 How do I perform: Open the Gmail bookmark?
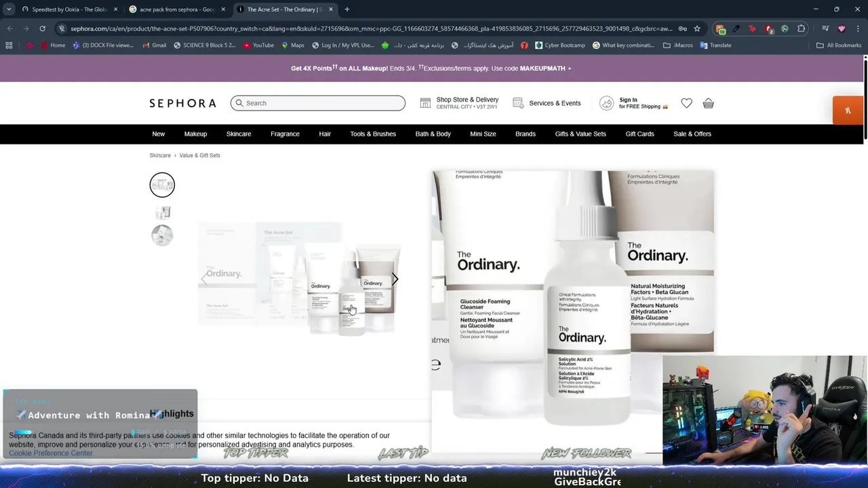click(154, 45)
